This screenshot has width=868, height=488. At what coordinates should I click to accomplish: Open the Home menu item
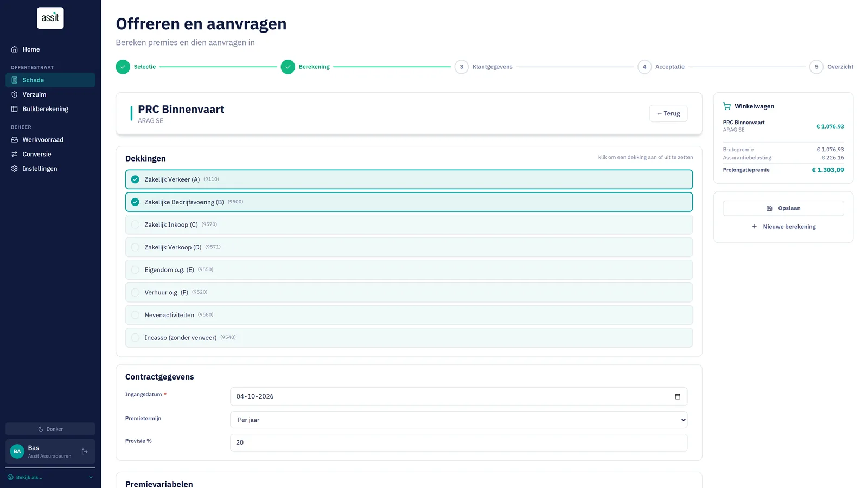(x=50, y=49)
